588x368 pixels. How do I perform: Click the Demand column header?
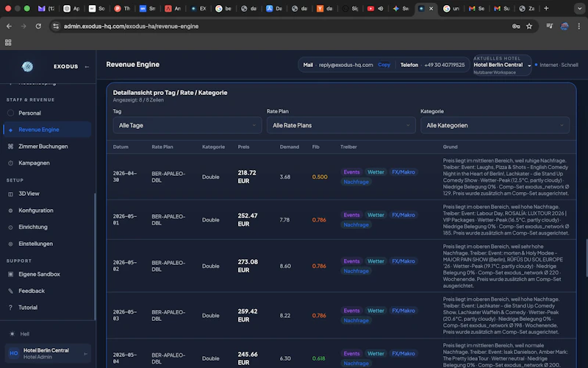(289, 146)
